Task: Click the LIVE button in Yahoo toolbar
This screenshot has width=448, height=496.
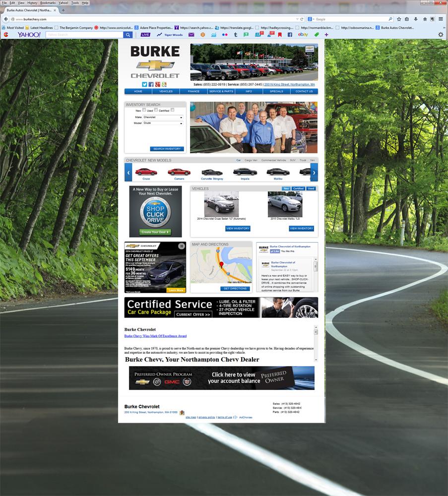Action: 145,35
